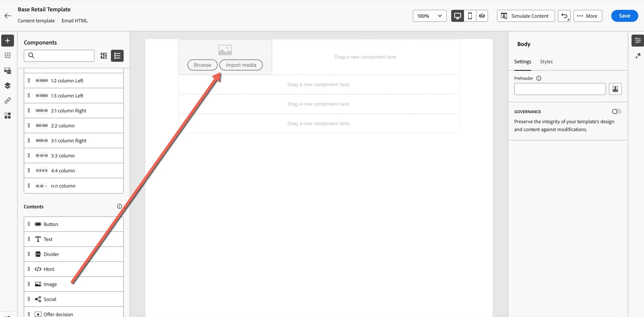644x317 pixels.
Task: Toggle the Governance switch
Action: pyautogui.click(x=617, y=111)
